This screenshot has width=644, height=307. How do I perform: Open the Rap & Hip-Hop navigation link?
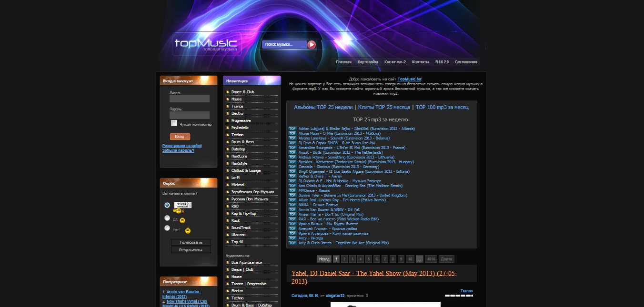pos(244,213)
